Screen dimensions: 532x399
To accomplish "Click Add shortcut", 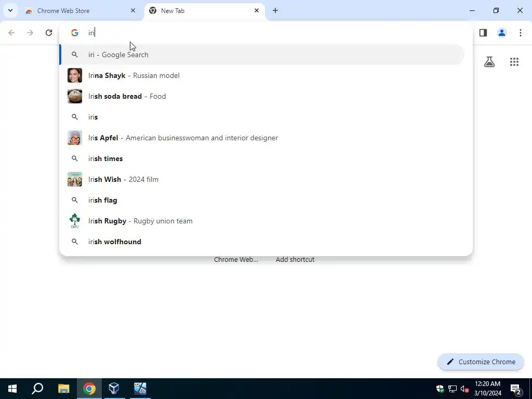I will [x=295, y=260].
